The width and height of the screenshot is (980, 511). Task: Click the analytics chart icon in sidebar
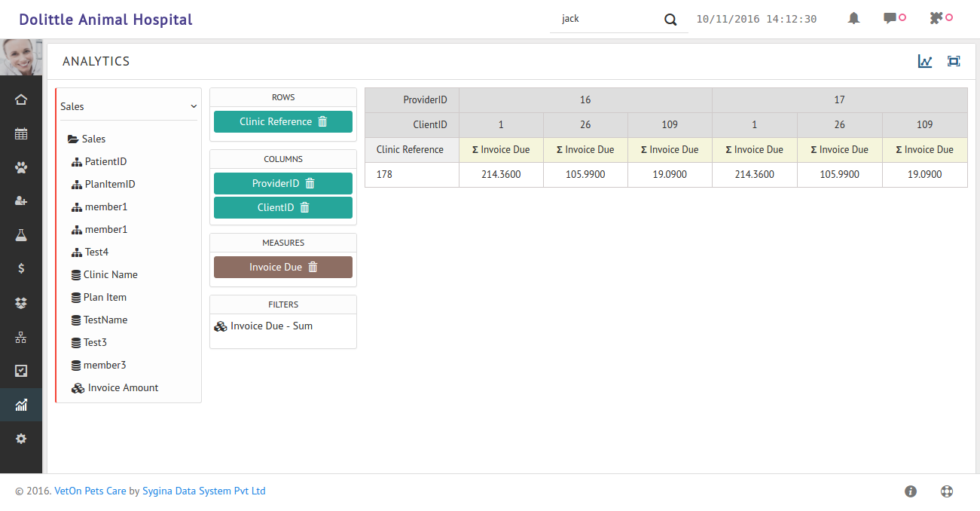(21, 404)
